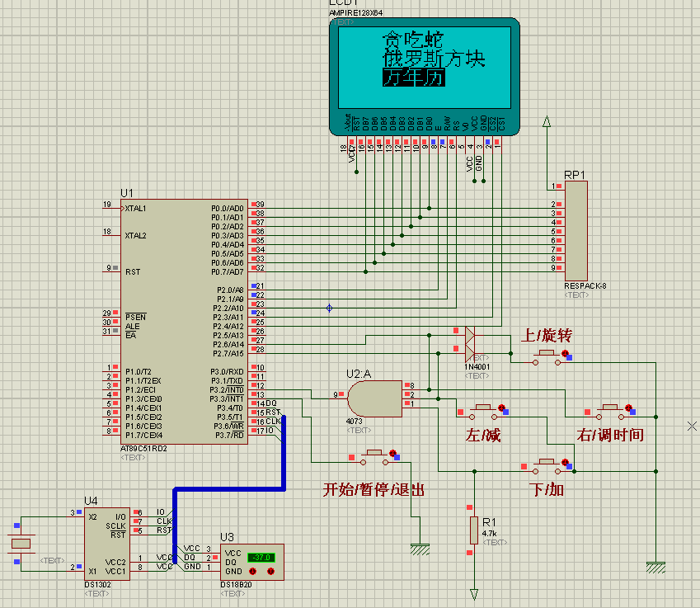Click the P2.7/A15 pin label on U1
This screenshot has width=700, height=608.
pos(228,353)
